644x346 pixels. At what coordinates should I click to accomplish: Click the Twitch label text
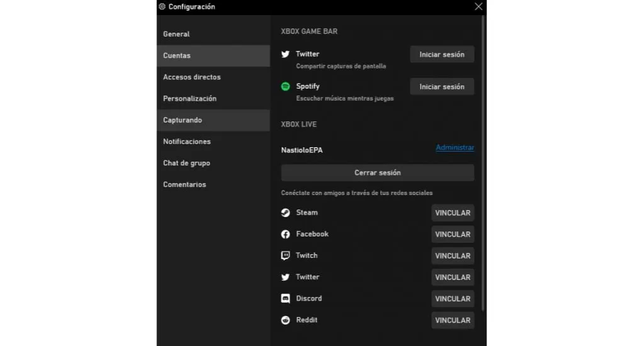307,255
